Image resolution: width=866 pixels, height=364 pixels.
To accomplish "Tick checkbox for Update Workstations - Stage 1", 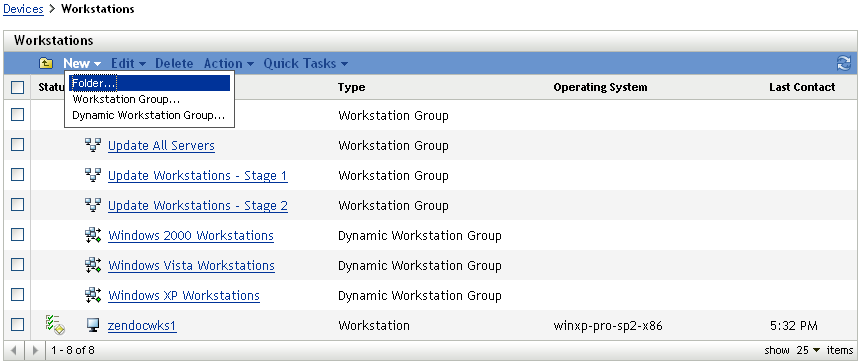I will click(x=18, y=175).
